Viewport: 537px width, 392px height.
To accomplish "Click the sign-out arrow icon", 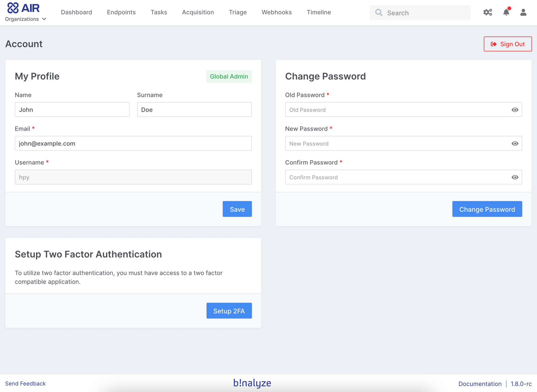I will point(494,44).
